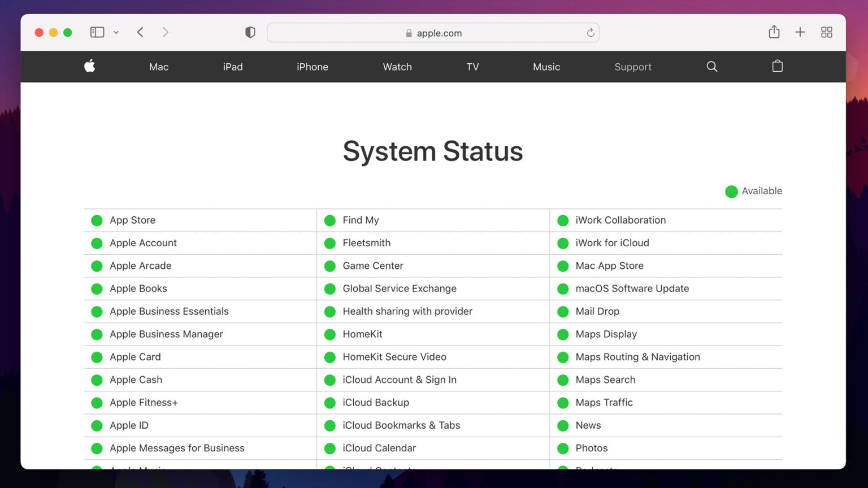The width and height of the screenshot is (868, 488).
Task: Go back to previous page
Action: point(140,32)
